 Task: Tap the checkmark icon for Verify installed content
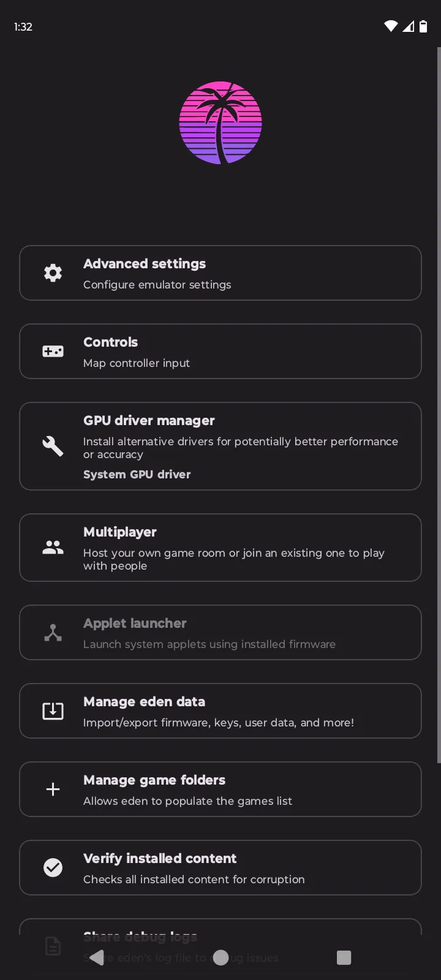tap(53, 867)
